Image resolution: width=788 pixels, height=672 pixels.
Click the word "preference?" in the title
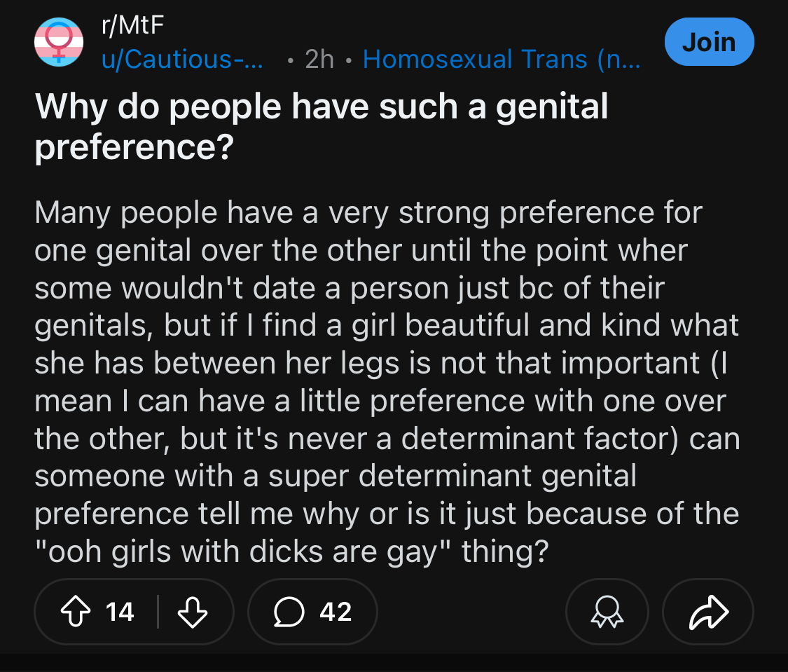pyautogui.click(x=134, y=147)
